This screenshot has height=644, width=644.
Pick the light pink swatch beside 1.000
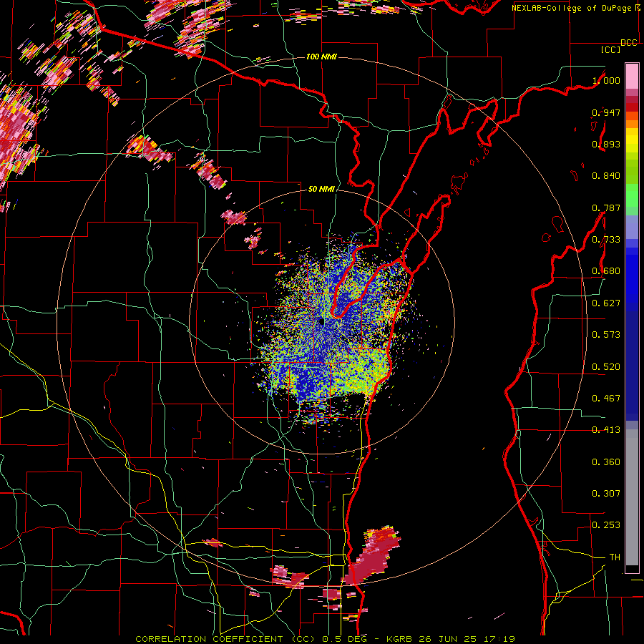tap(632, 76)
